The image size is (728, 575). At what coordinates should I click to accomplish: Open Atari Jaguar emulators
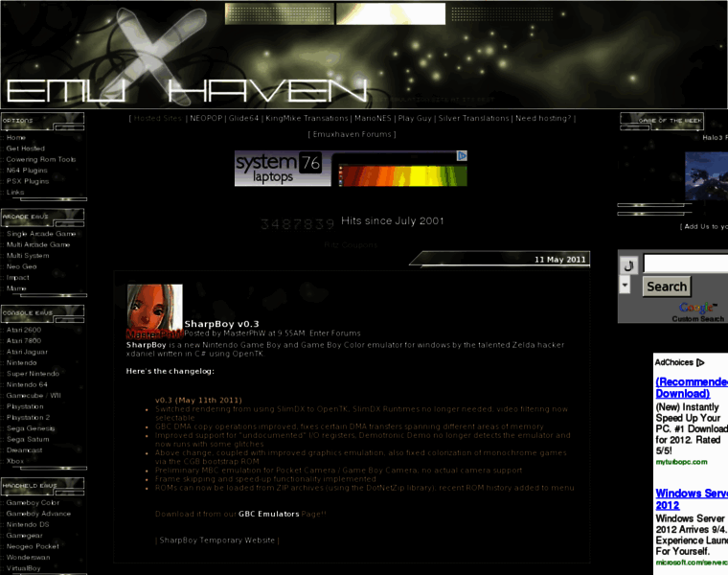coord(27,352)
